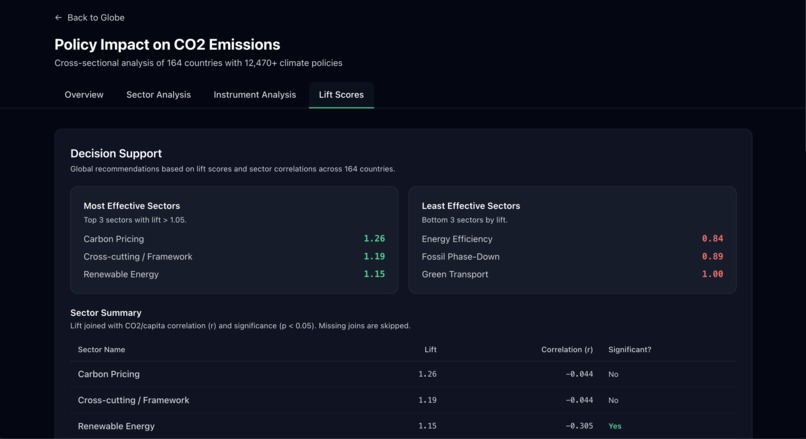Screen dimensions: 806x439
Task: Go back via Back to Globe link
Action: 89,17
